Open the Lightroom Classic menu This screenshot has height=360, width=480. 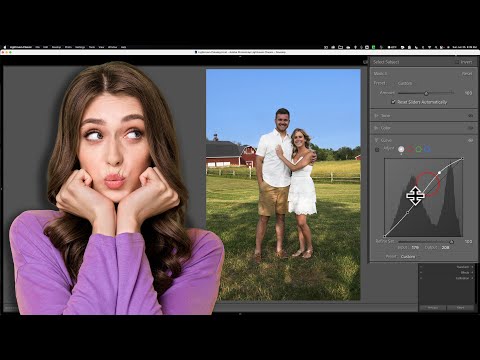[21, 47]
